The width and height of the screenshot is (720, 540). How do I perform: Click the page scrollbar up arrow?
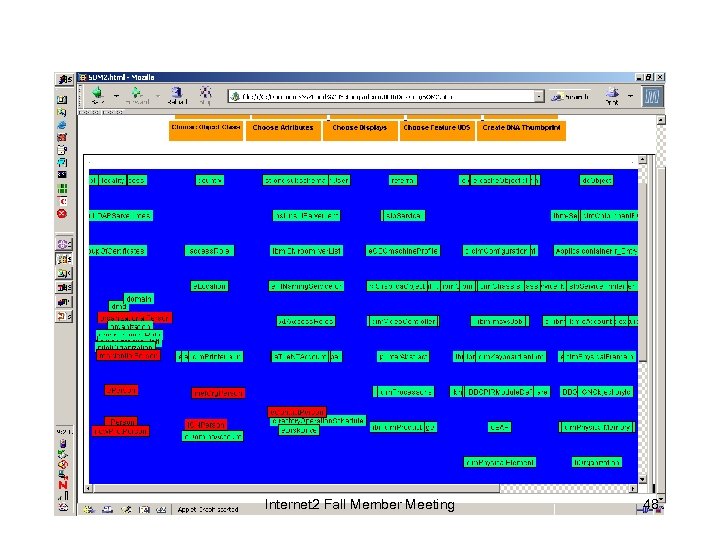(661, 120)
